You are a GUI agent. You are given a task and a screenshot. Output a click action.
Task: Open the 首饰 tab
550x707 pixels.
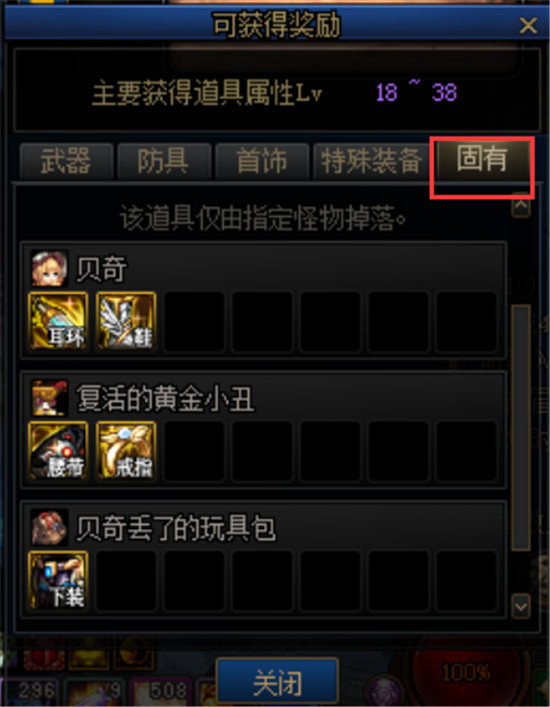tap(262, 161)
